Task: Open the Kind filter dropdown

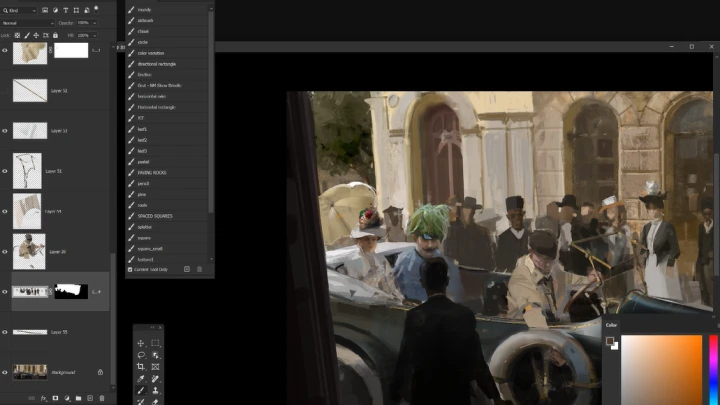Action: pos(19,10)
